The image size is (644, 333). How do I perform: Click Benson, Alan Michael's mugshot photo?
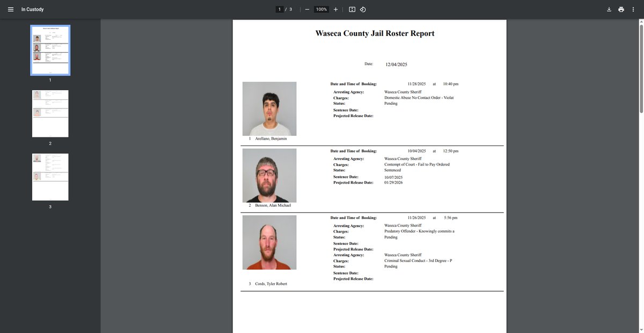(269, 176)
